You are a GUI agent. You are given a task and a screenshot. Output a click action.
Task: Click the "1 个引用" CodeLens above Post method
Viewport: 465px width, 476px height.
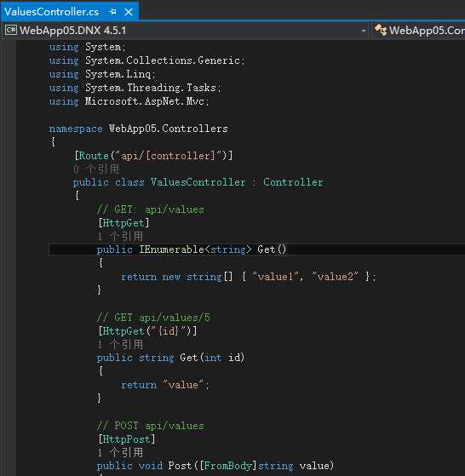click(120, 452)
